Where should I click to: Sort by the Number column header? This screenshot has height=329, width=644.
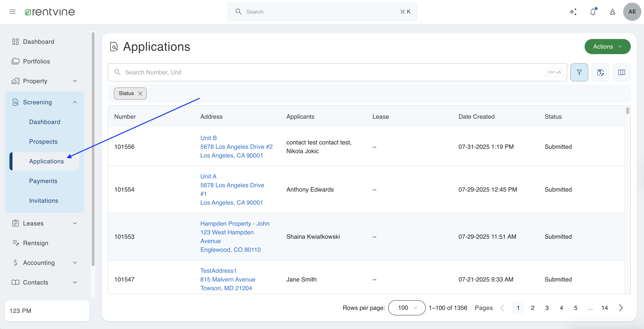click(125, 117)
